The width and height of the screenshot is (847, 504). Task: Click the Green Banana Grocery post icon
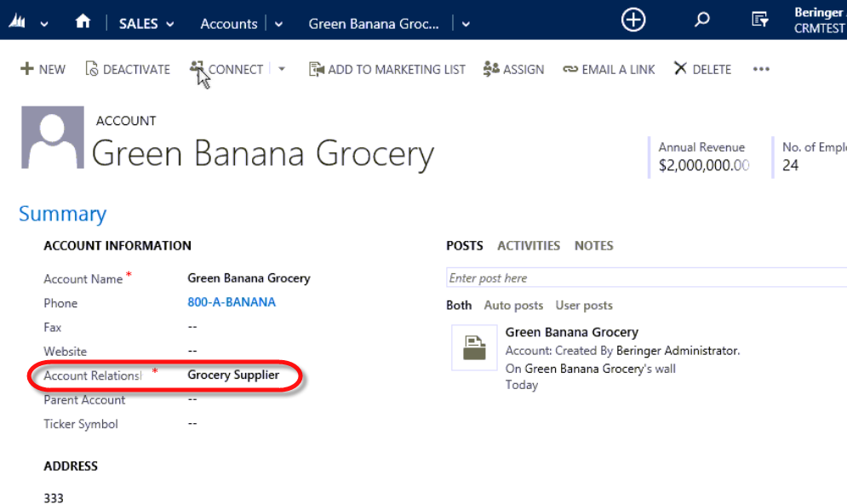tap(473, 347)
